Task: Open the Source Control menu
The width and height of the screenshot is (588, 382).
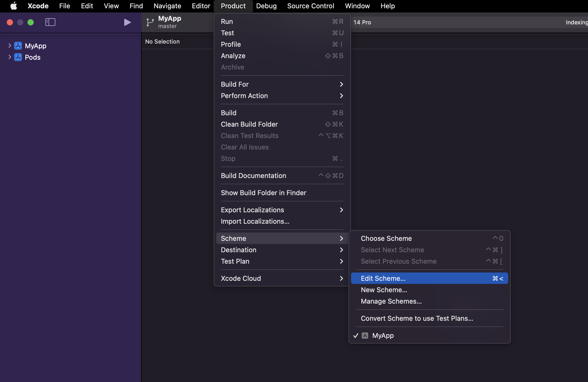Action: [x=311, y=6]
